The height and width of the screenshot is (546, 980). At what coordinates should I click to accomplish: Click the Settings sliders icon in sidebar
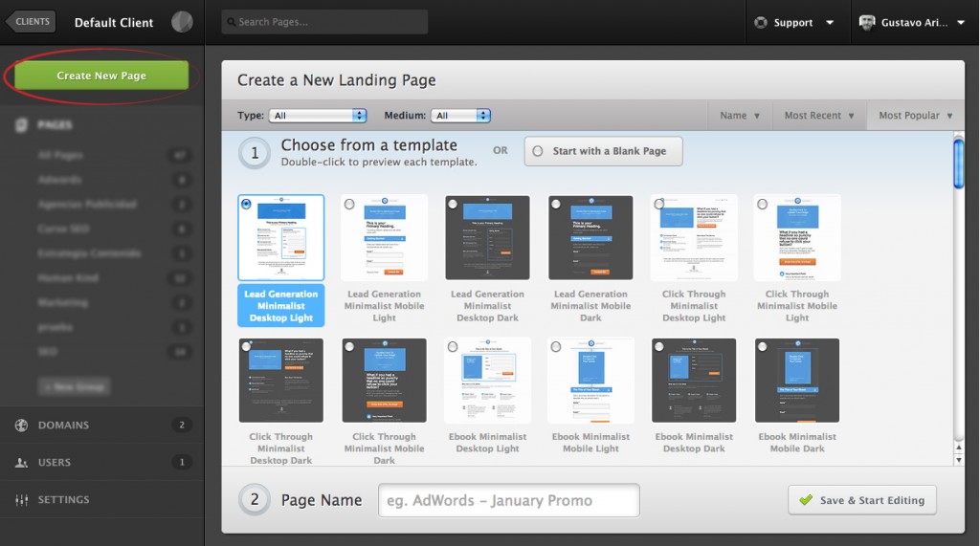(21, 500)
